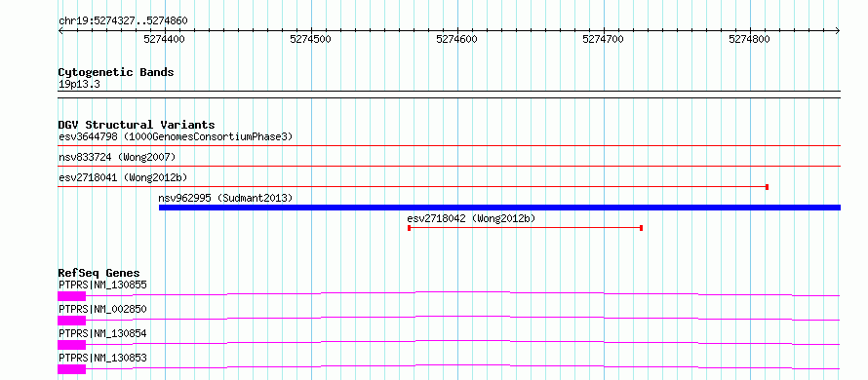This screenshot has height=380, width=868.
Task: Click the right end marker of esv2718042
Action: (641, 228)
